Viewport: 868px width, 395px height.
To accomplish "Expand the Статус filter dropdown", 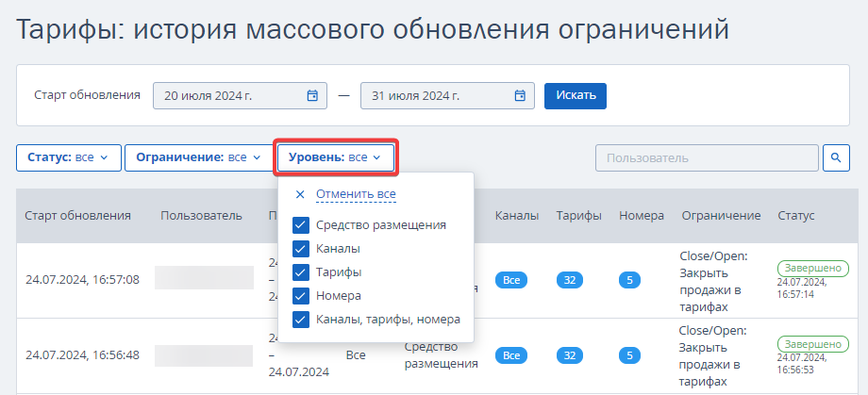I will (x=68, y=157).
